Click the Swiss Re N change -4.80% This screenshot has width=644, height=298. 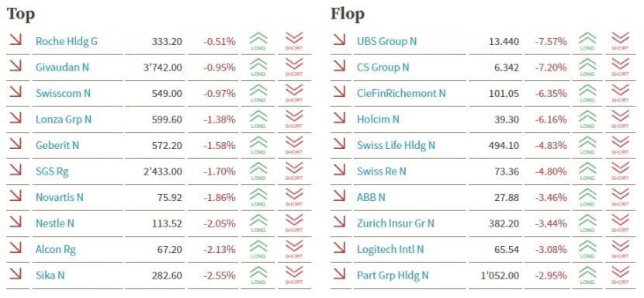551,172
